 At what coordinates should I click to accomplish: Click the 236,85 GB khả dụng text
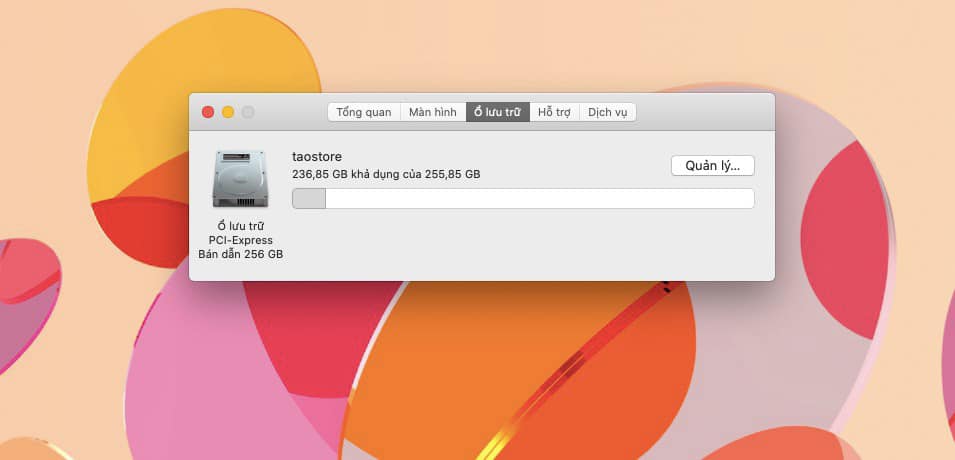(385, 174)
